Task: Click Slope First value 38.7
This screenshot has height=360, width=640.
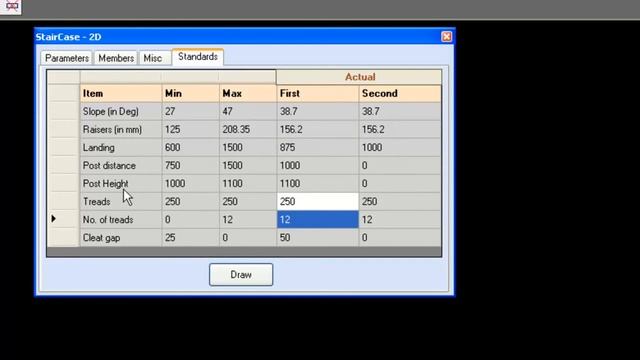Action: pyautogui.click(x=318, y=111)
